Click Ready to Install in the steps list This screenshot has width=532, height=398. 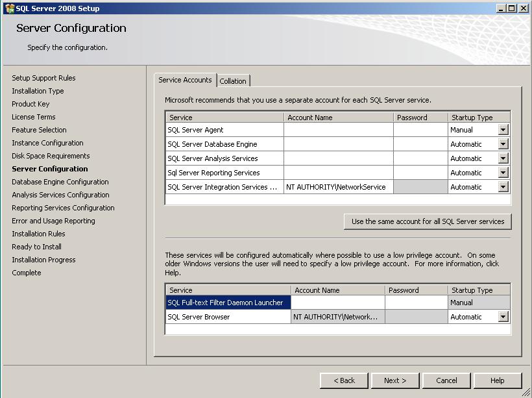(x=36, y=247)
